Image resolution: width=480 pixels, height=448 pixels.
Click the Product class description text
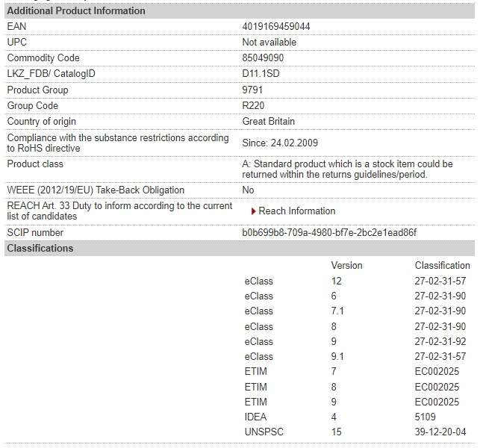coord(347,169)
